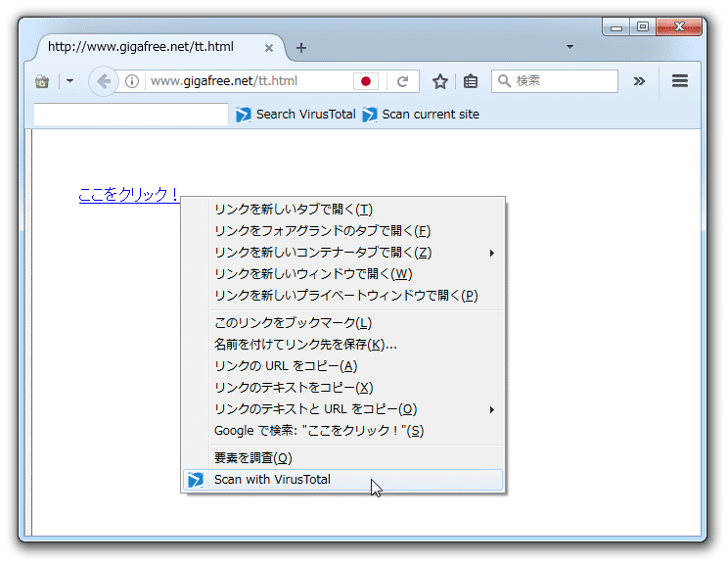Open the dropdown arrow beside the extension icon
The height and width of the screenshot is (564, 728).
click(x=69, y=81)
